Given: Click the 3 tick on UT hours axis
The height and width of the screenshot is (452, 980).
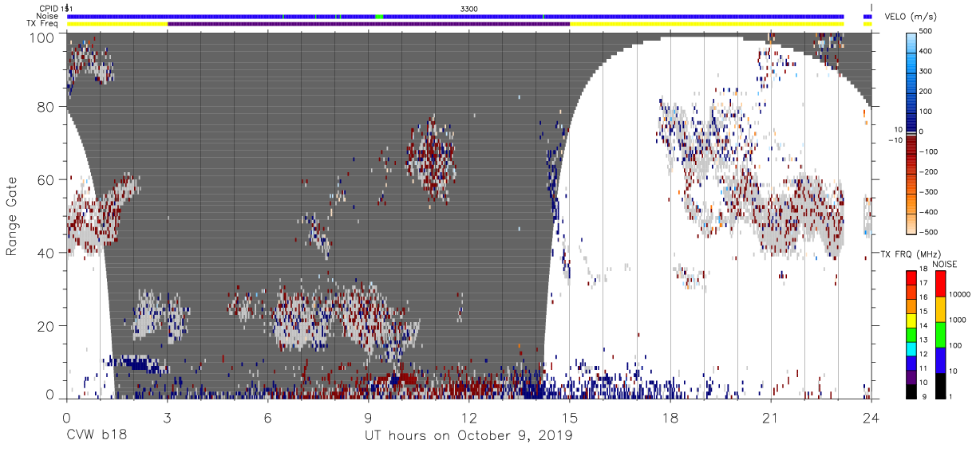Looking at the screenshot, I should point(167,417).
